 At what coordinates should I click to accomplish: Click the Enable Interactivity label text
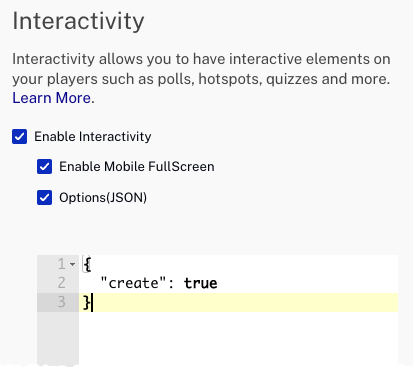coord(93,137)
